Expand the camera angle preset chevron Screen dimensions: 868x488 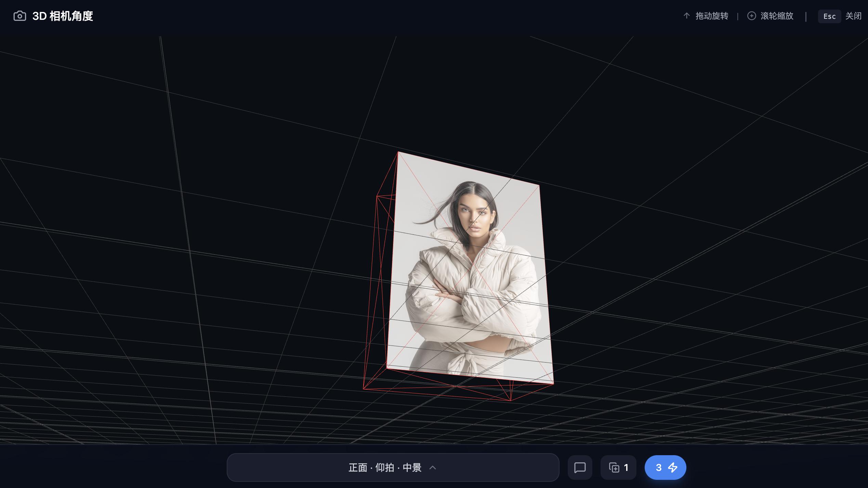(x=433, y=467)
